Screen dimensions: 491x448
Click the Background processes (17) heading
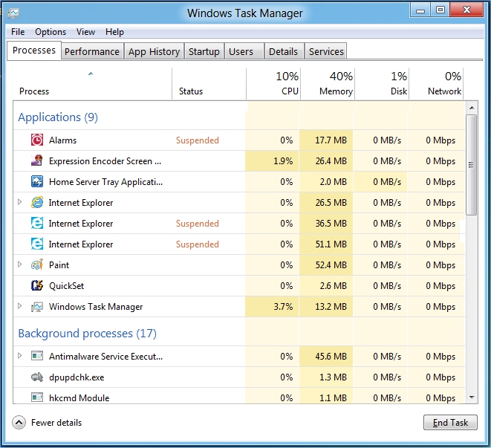click(x=88, y=334)
